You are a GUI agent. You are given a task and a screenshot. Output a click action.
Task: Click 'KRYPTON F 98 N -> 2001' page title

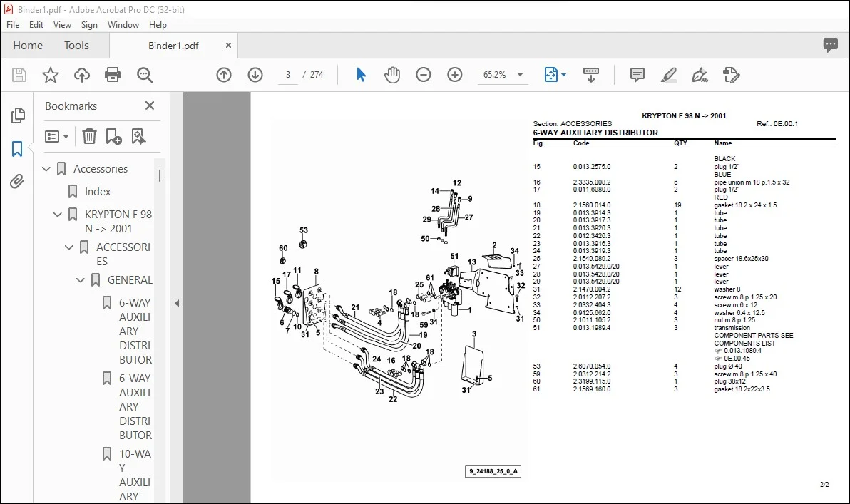click(684, 116)
